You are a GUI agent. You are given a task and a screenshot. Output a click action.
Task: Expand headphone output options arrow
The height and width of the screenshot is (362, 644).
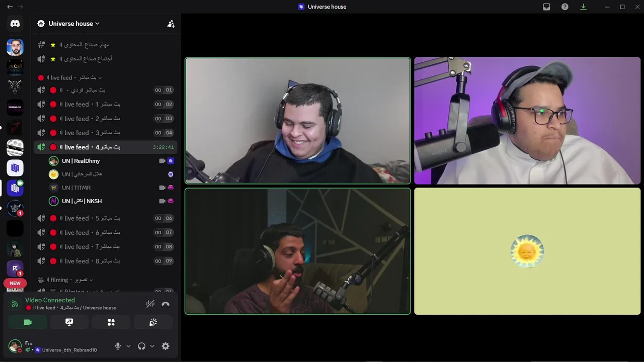pyautogui.click(x=152, y=346)
